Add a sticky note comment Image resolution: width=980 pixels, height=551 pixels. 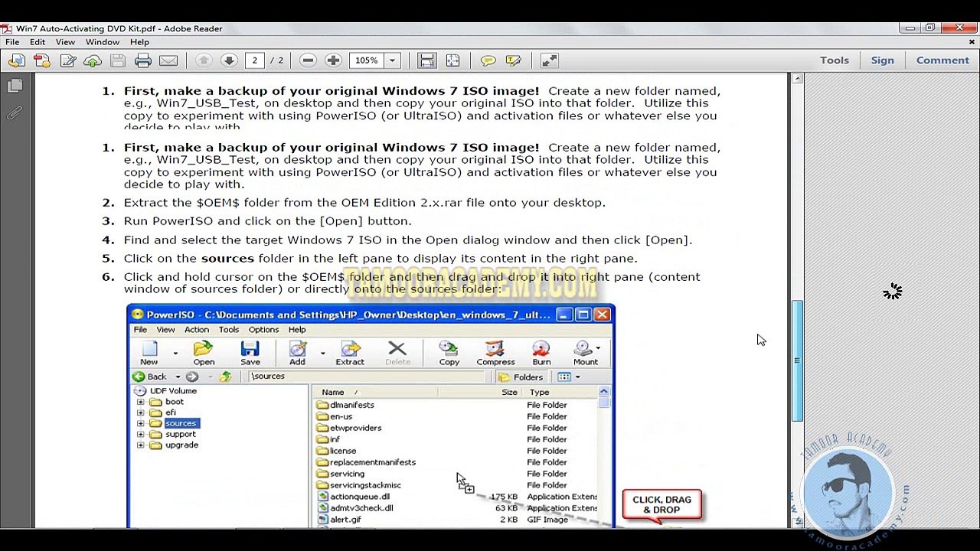point(488,60)
